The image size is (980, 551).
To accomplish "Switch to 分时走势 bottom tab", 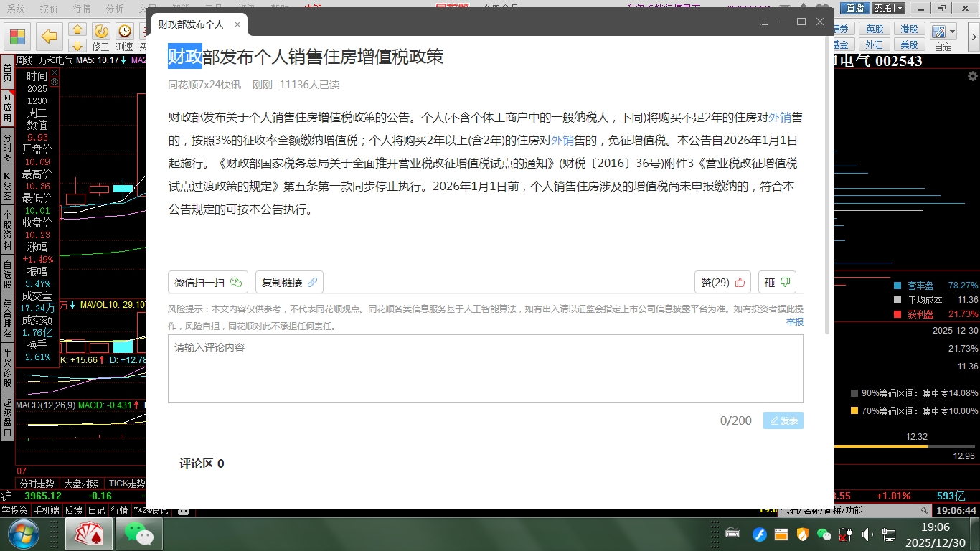I will [37, 484].
